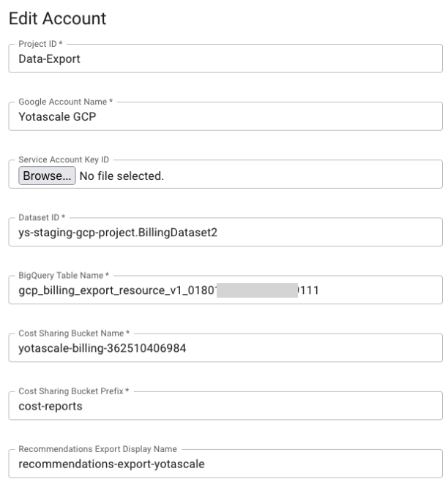Focus the yotascale-billing-362510406984 bucket name field
Viewport: 448px width, 482px height.
[225, 348]
